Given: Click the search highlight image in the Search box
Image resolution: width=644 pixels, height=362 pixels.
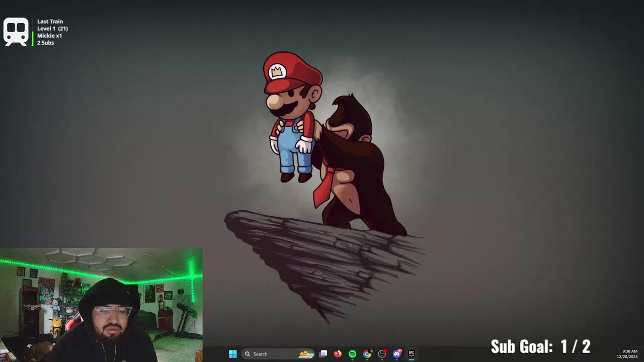Looking at the screenshot, I should pyautogui.click(x=306, y=354).
